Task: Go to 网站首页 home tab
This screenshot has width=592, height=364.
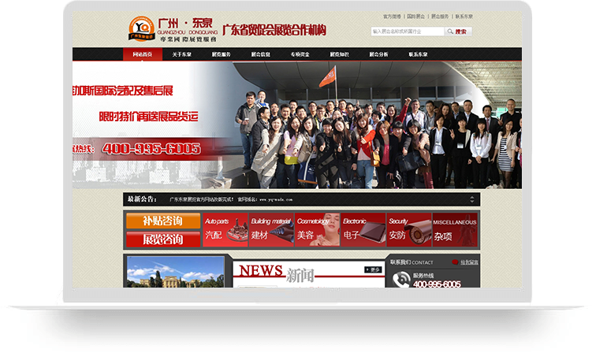Action: [x=142, y=54]
